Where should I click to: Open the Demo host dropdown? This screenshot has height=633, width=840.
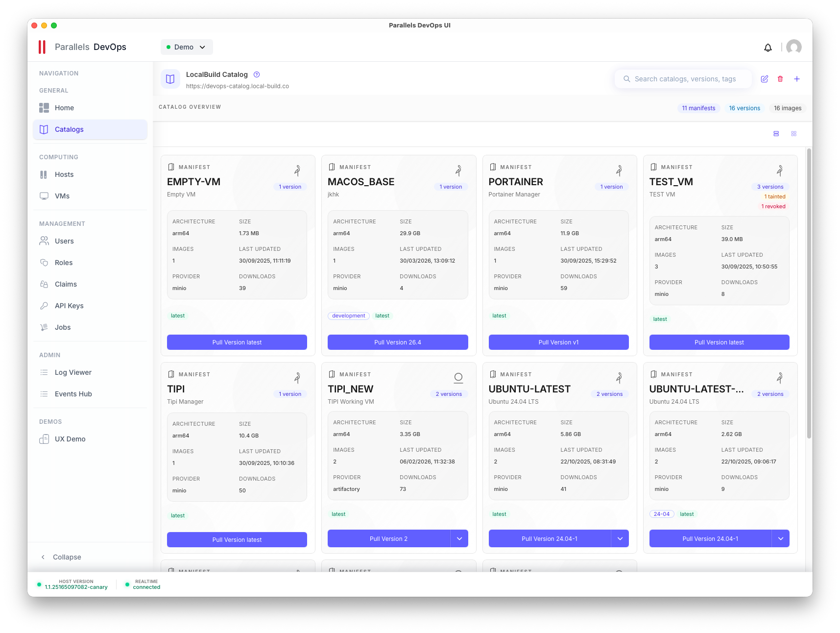pos(187,47)
